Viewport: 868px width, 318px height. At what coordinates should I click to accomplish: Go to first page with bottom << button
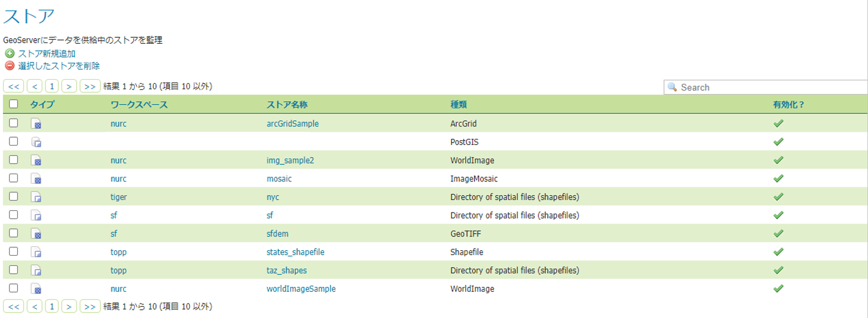pos(14,307)
